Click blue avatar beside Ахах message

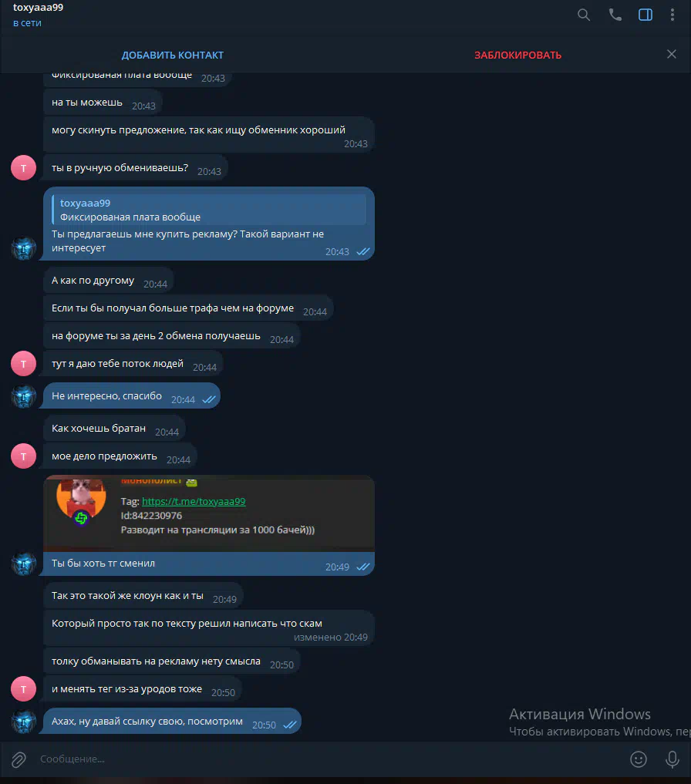click(23, 722)
